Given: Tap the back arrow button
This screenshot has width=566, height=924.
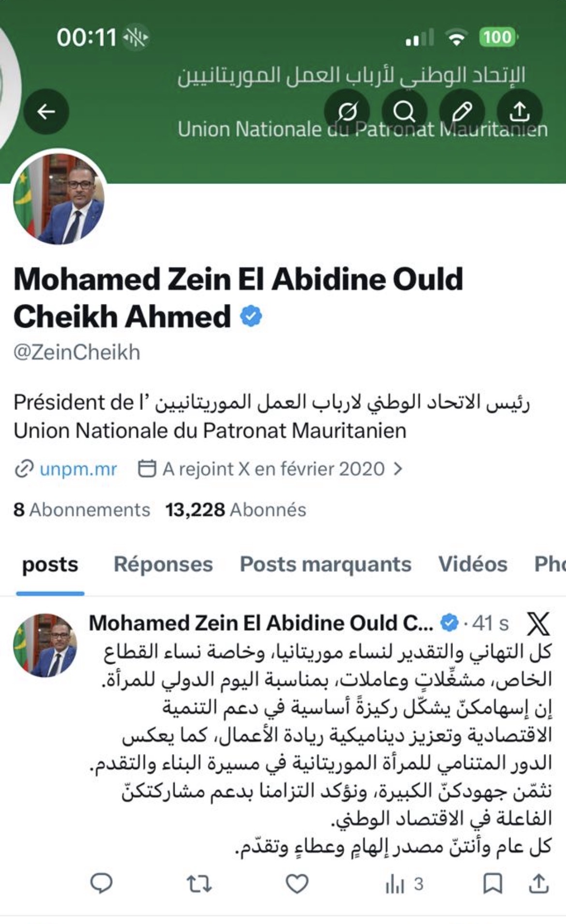Looking at the screenshot, I should (x=46, y=112).
